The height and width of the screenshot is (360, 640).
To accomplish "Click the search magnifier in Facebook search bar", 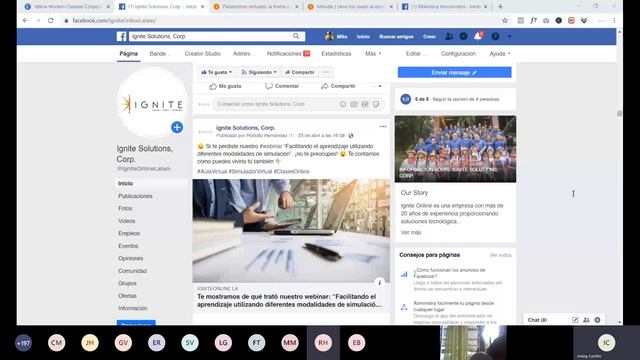I will (x=296, y=36).
